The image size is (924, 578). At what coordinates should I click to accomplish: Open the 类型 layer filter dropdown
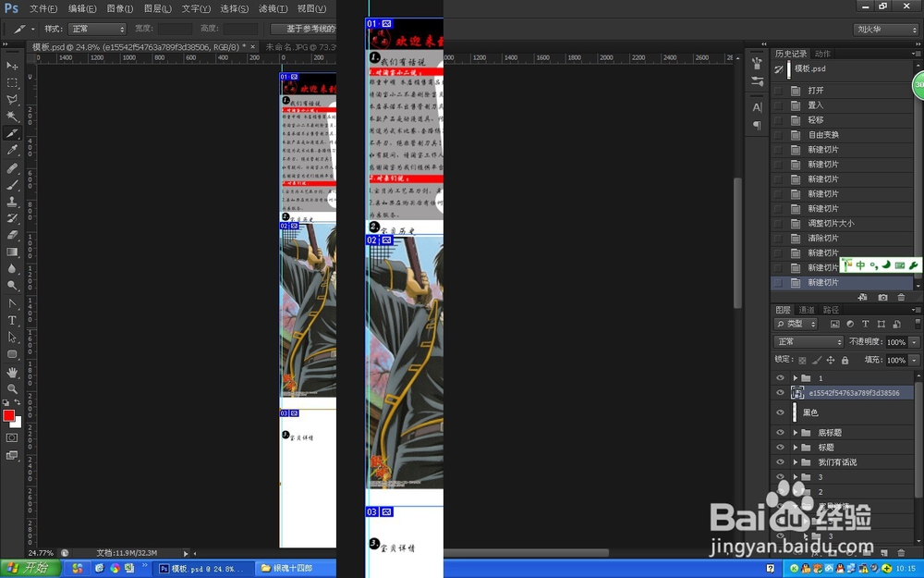pyautogui.click(x=796, y=324)
